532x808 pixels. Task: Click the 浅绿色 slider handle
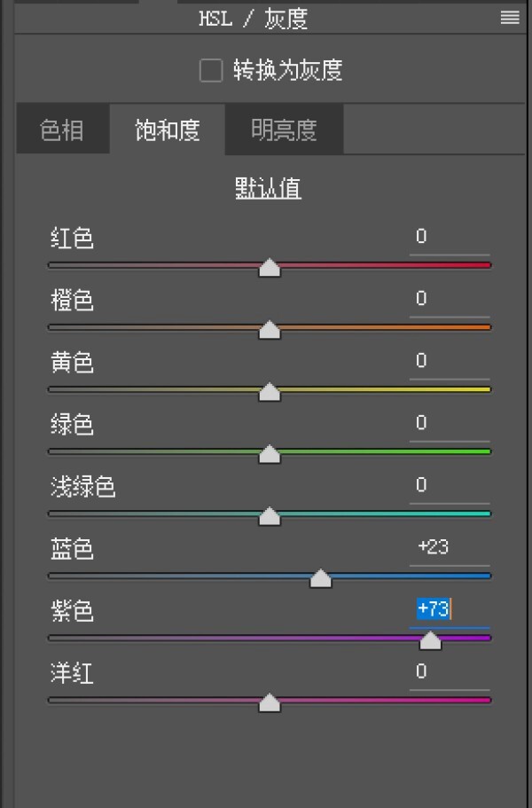tap(270, 516)
